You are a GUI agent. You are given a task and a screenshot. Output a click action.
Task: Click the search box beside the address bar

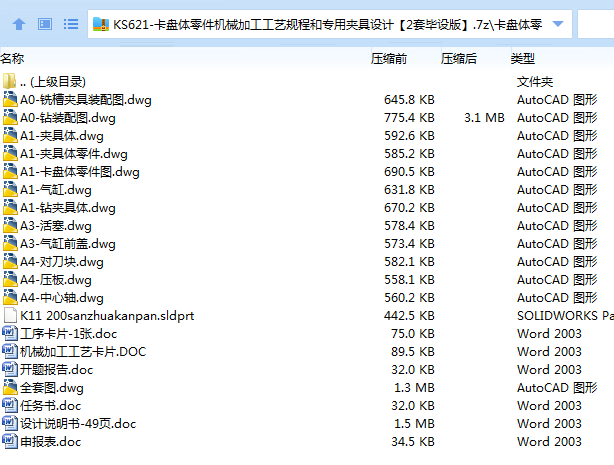(596, 24)
